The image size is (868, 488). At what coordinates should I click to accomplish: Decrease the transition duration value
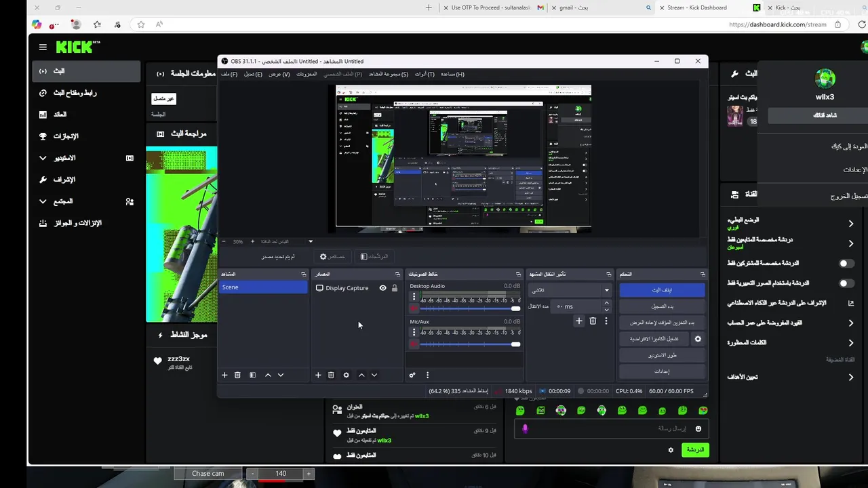(x=606, y=309)
